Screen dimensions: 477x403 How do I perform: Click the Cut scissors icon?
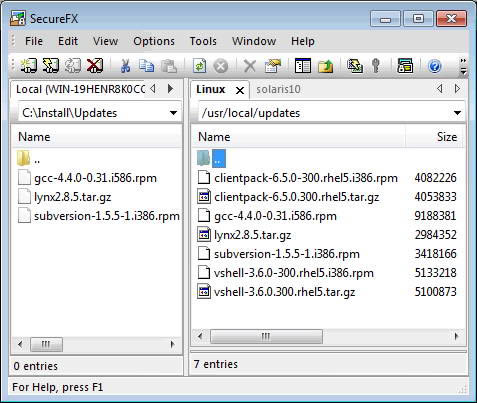coord(125,66)
